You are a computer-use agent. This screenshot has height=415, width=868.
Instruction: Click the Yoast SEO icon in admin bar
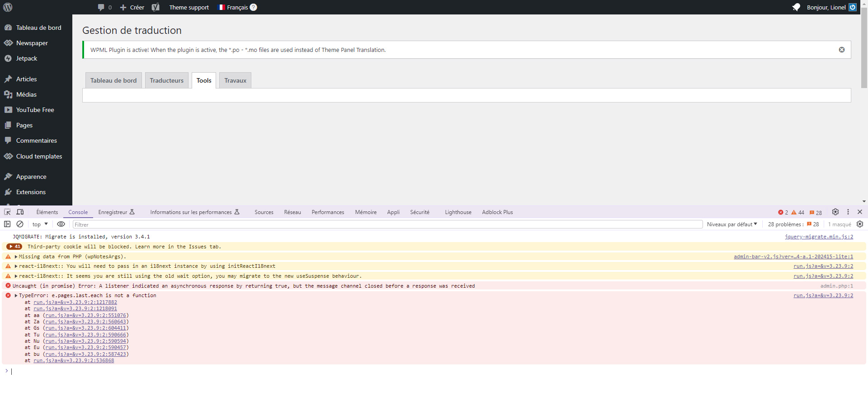156,7
